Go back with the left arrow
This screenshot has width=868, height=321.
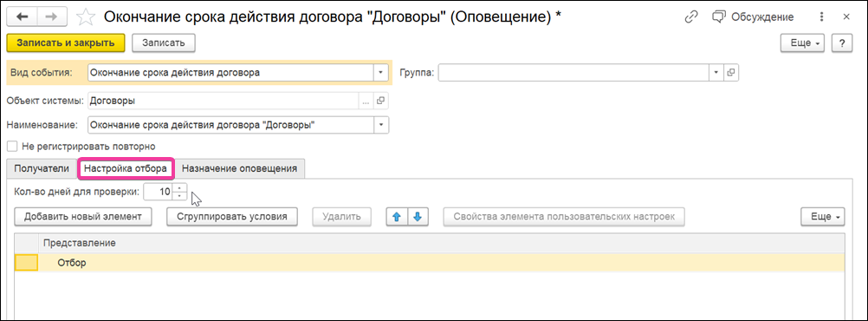tap(23, 17)
